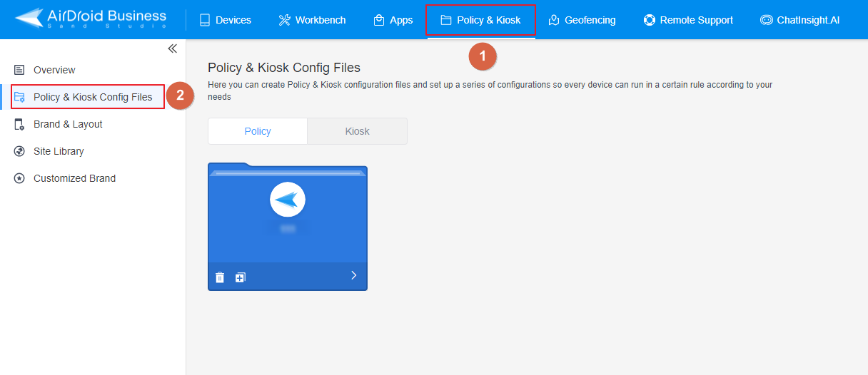Screen dimensions: 868x375
Task: Select the Policy tab
Action: pos(258,131)
